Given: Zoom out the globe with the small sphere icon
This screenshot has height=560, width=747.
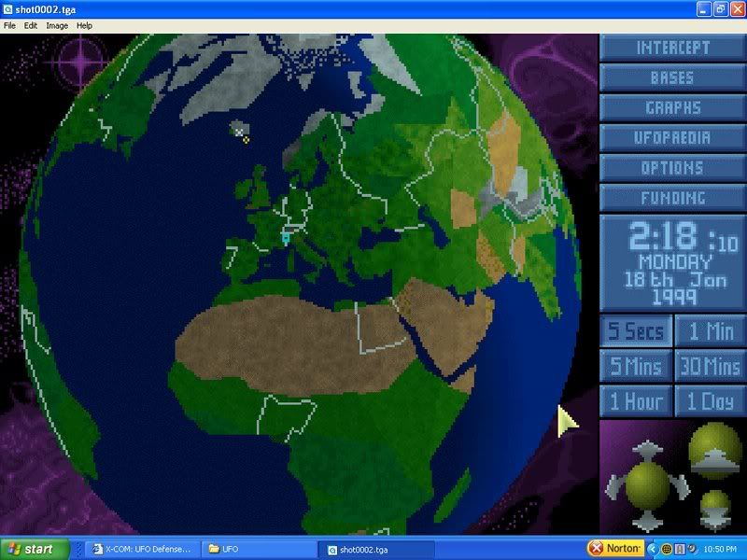Looking at the screenshot, I should point(715,510).
